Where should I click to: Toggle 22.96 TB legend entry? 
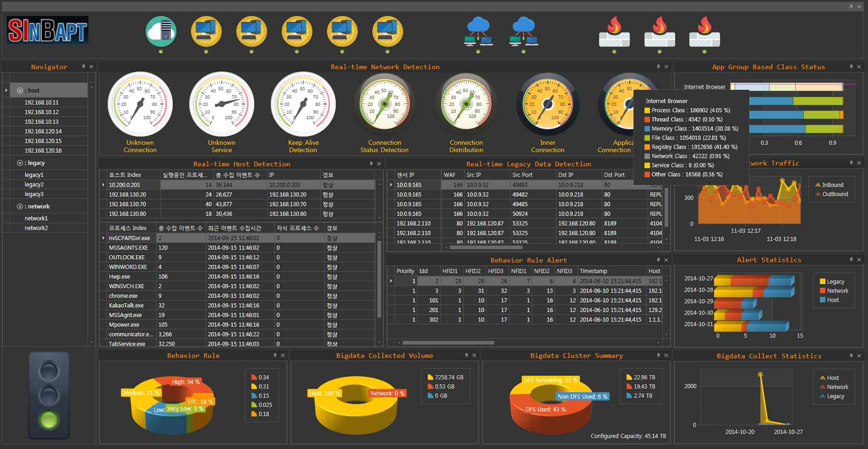coord(640,377)
